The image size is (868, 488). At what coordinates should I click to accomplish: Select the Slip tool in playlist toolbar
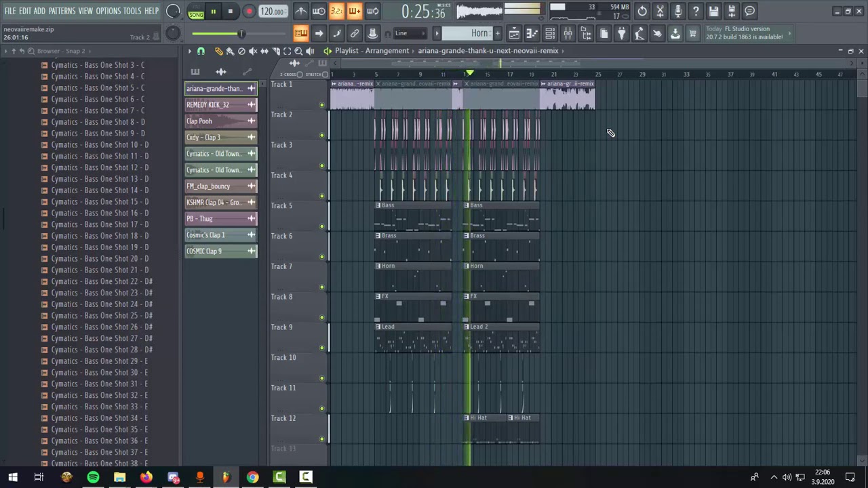264,51
